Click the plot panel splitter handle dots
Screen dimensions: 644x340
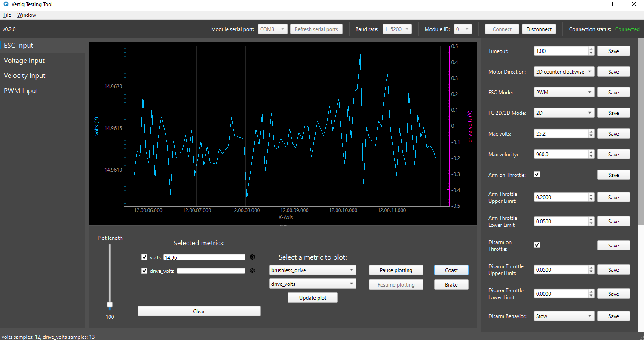click(x=283, y=226)
